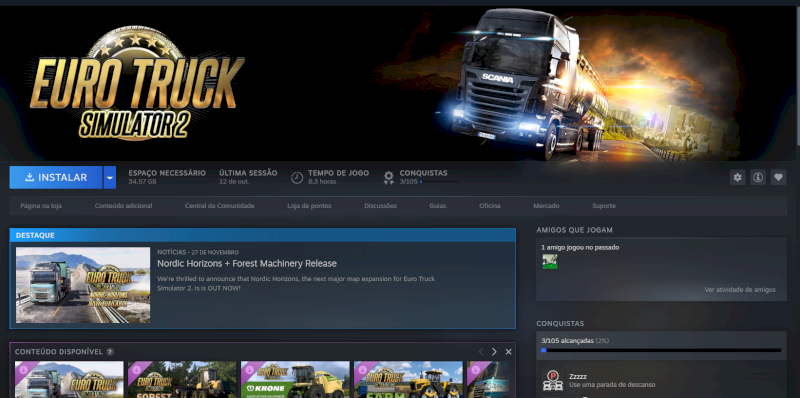The width and height of the screenshot is (800, 398).
Task: Open Página na loja tab
Action: (x=41, y=206)
